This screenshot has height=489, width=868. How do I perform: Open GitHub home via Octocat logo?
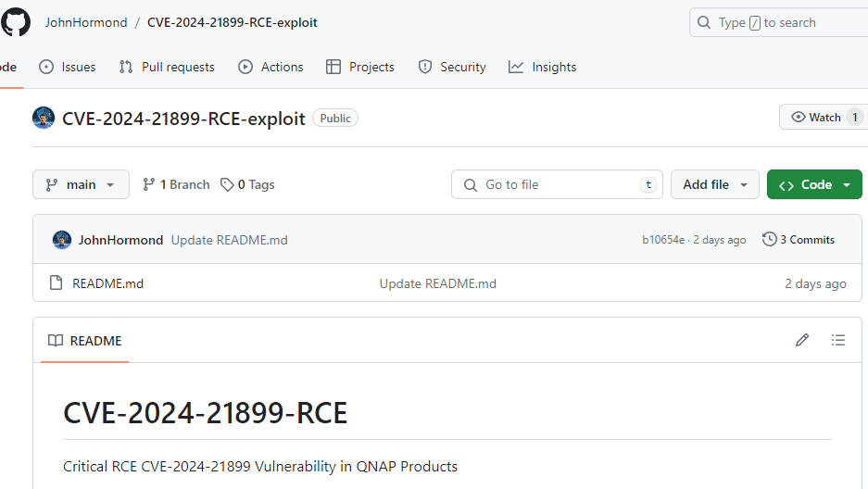coord(16,22)
